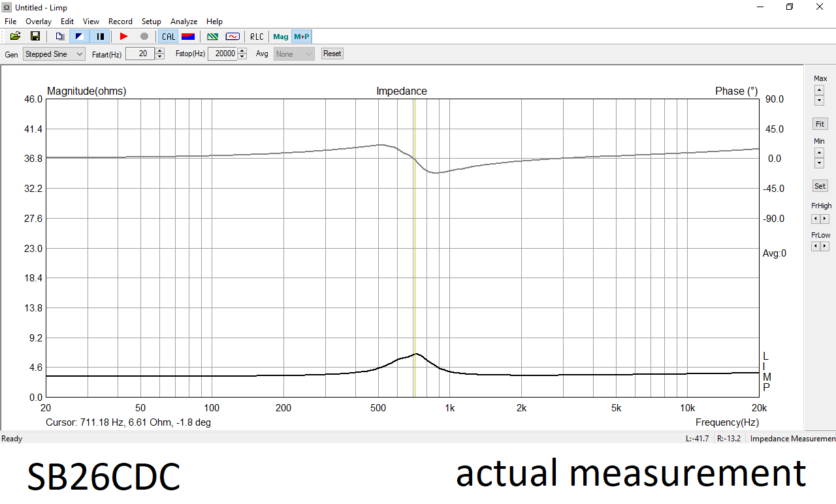Raise graph Max with the up arrow

click(819, 90)
